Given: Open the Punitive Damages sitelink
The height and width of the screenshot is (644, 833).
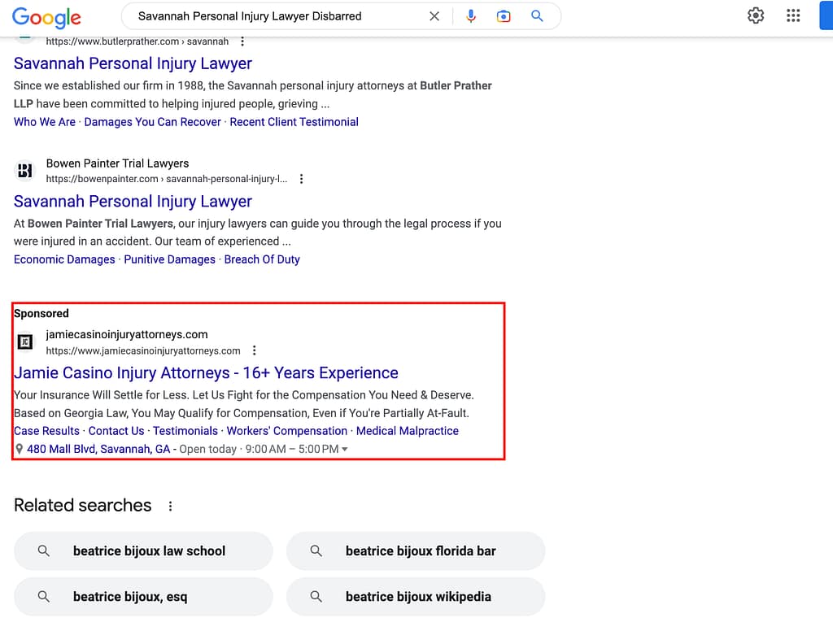Looking at the screenshot, I should [169, 259].
